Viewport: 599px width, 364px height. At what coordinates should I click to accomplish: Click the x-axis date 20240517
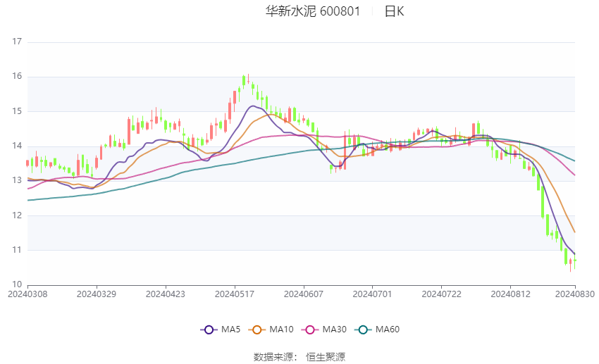coord(235,294)
